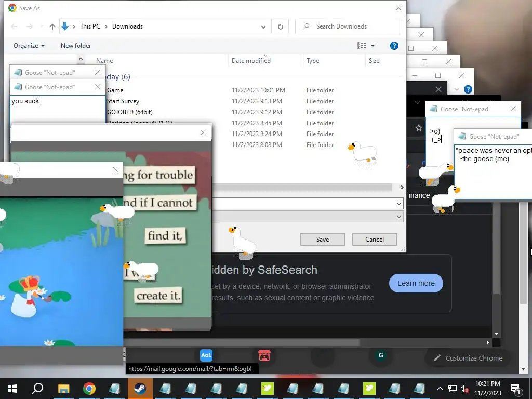The width and height of the screenshot is (532, 399).
Task: Open the taskbar clock showing 10:21 PM
Action: [x=487, y=389]
